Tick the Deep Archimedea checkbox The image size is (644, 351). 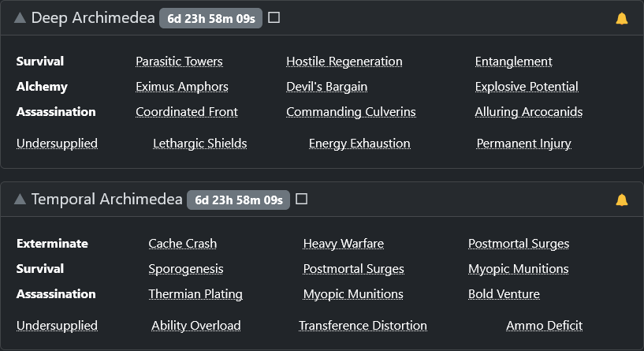274,17
